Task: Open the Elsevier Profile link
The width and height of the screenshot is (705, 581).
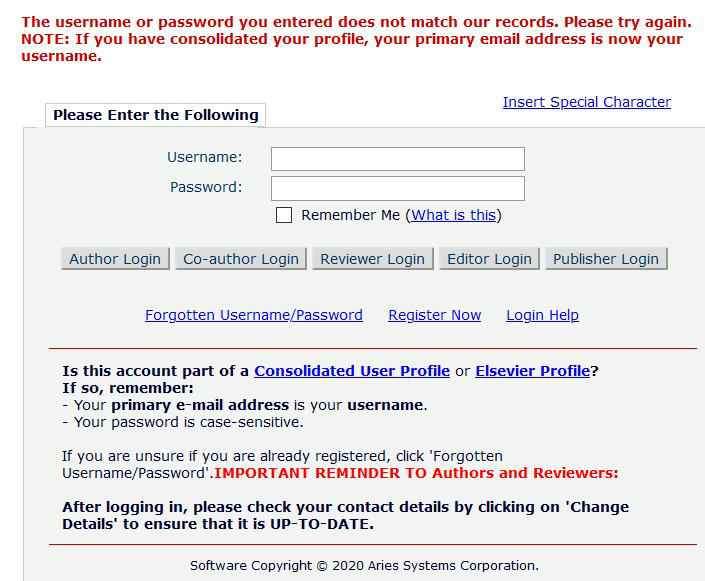Action: tap(532, 371)
